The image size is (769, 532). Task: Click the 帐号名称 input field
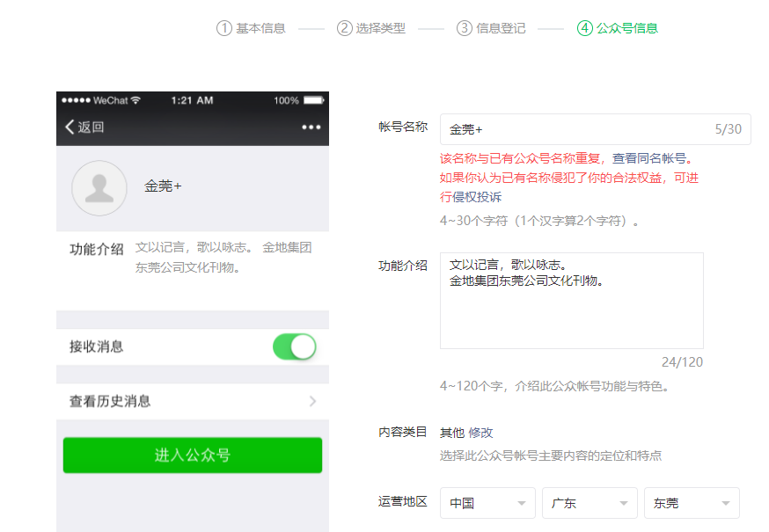pos(596,129)
